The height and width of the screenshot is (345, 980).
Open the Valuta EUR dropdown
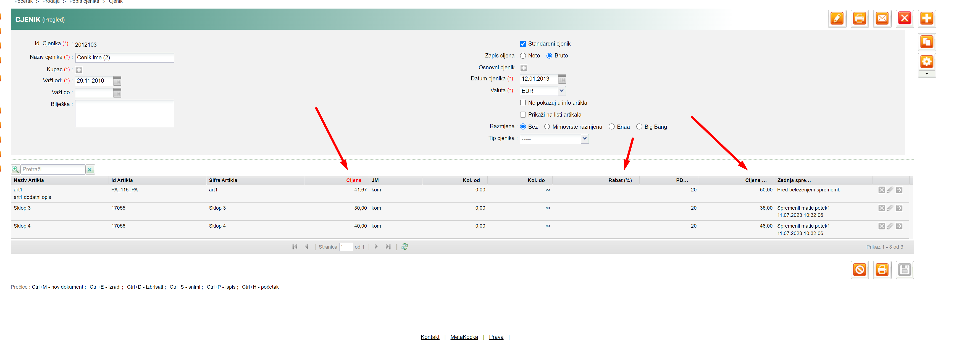(x=561, y=91)
